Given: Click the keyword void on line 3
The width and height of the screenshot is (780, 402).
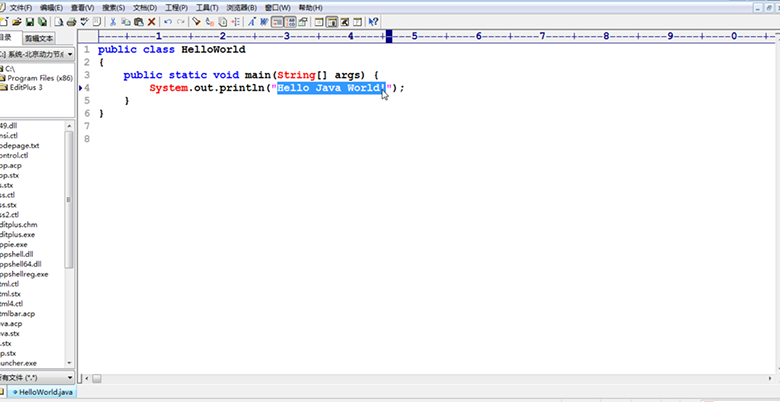Looking at the screenshot, I should click(x=226, y=75).
